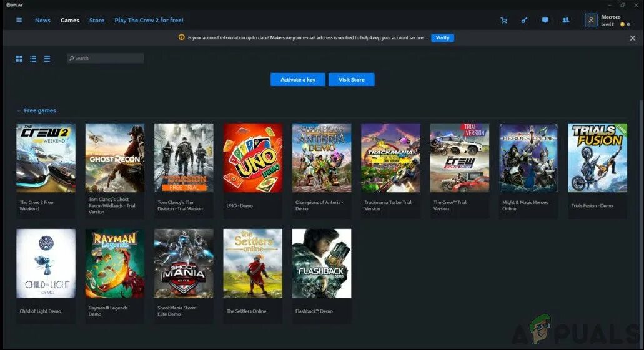This screenshot has width=644, height=350.
Task: Switch to compact list view
Action: (x=47, y=59)
